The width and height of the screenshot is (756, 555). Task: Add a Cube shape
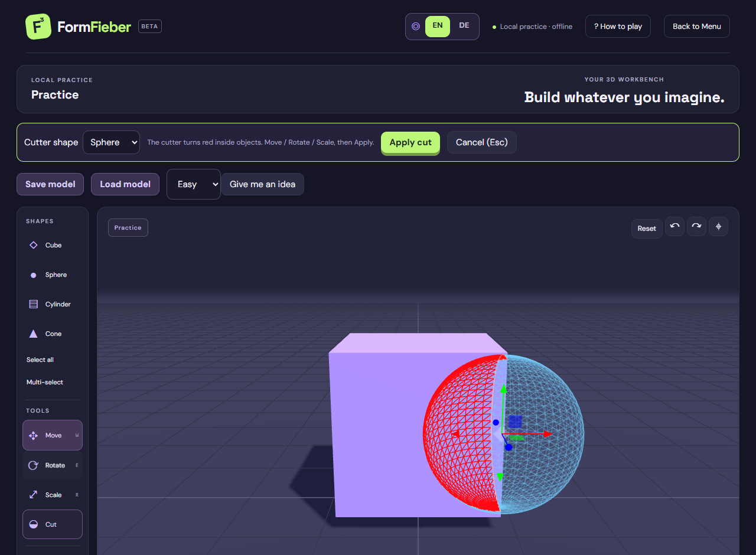pos(53,245)
